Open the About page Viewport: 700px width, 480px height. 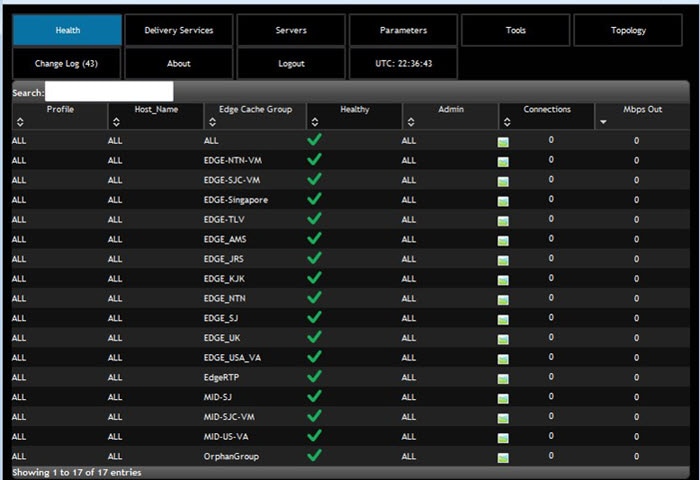click(179, 63)
